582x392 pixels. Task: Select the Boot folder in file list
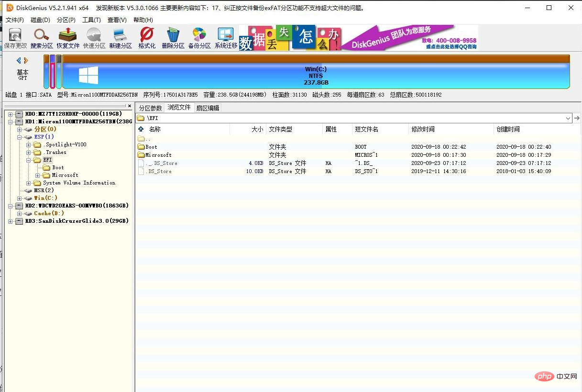(x=358, y=147)
